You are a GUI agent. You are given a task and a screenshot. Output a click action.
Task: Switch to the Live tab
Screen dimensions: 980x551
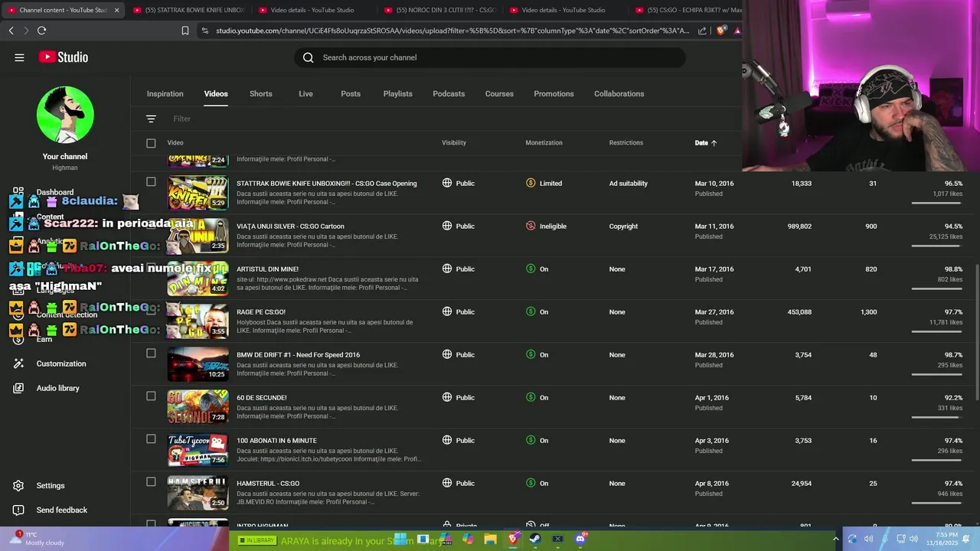(x=305, y=93)
